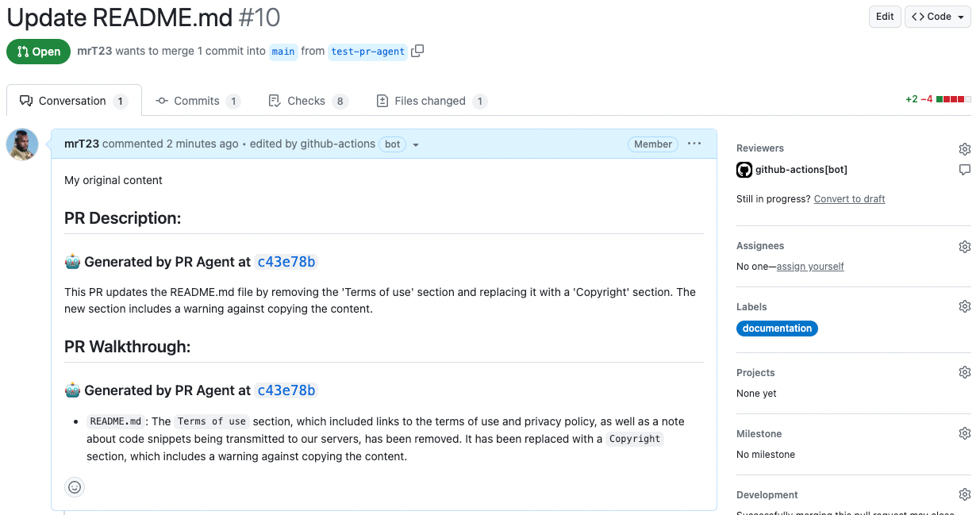The image size is (980, 515).
Task: Click the Edit title button
Action: tap(885, 17)
